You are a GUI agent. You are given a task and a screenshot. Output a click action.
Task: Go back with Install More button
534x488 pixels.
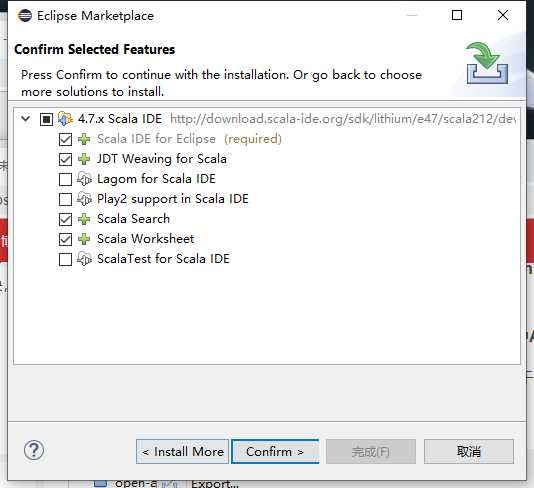[182, 452]
